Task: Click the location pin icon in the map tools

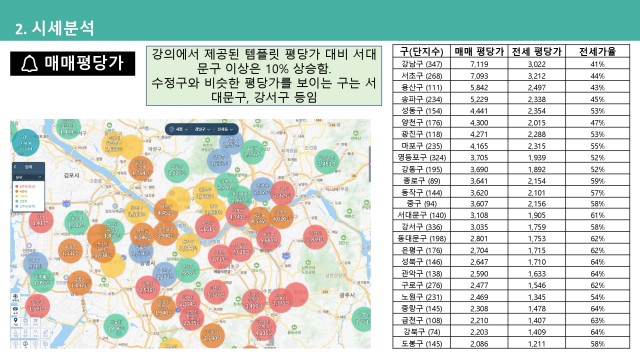Action: point(16,321)
